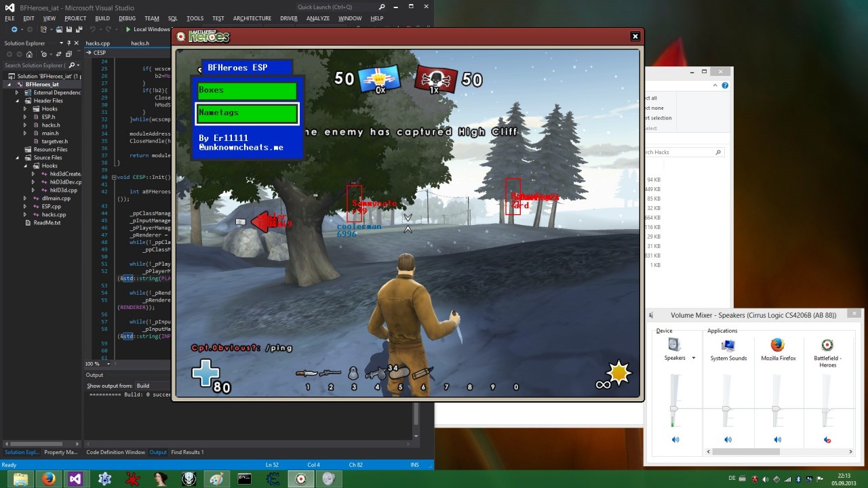Open the command prompt icon on taskbar
868x488 pixels.
244,479
